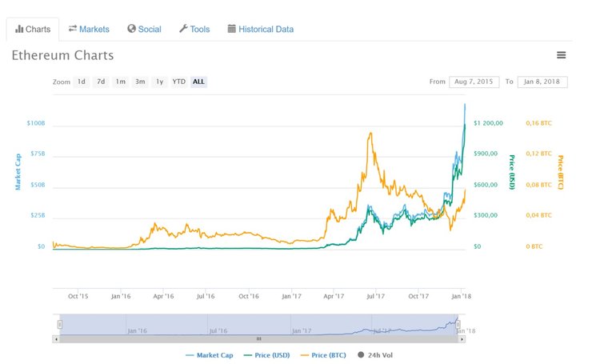Click the navigator scroll-left arrow

point(56,339)
